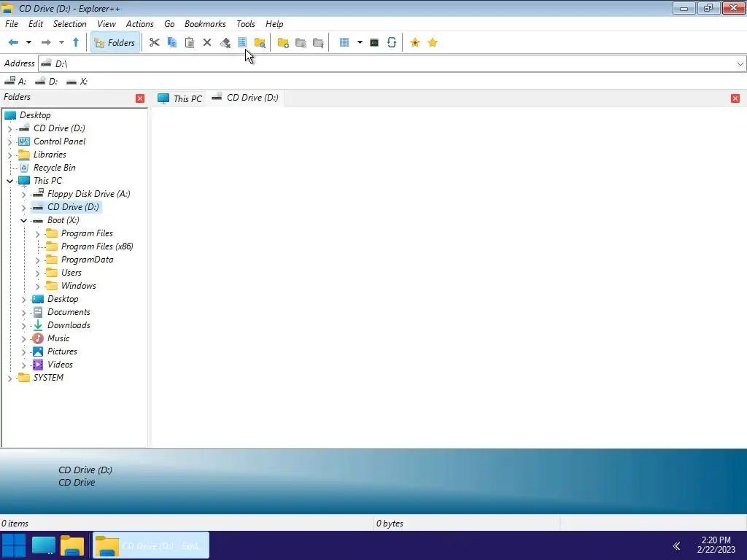Open the View menu
This screenshot has height=560, width=747.
click(107, 24)
